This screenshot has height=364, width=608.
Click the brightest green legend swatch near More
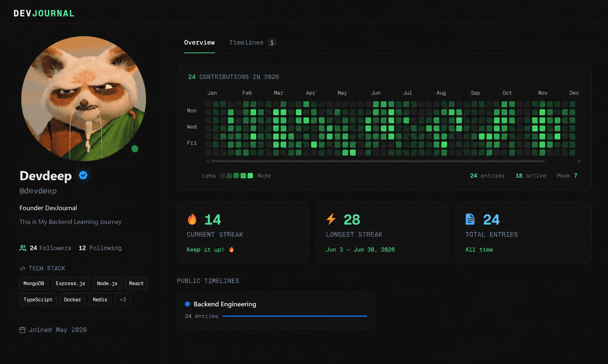(250, 176)
